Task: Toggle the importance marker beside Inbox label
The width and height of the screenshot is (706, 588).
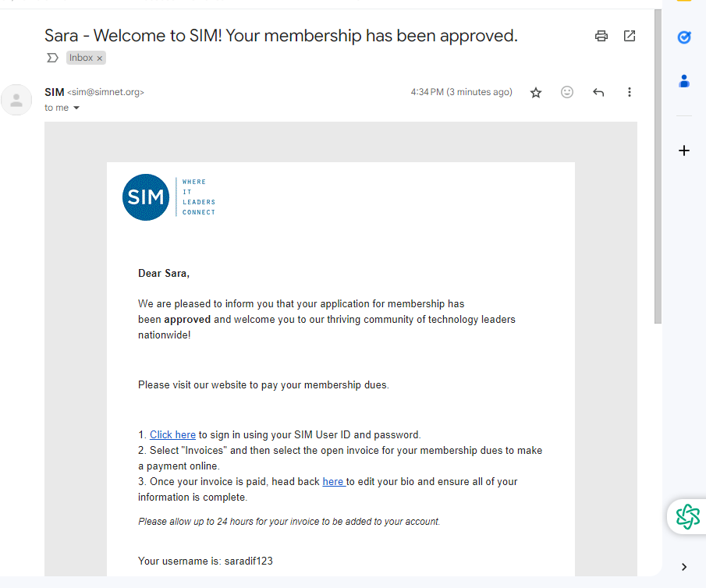Action: coord(53,58)
